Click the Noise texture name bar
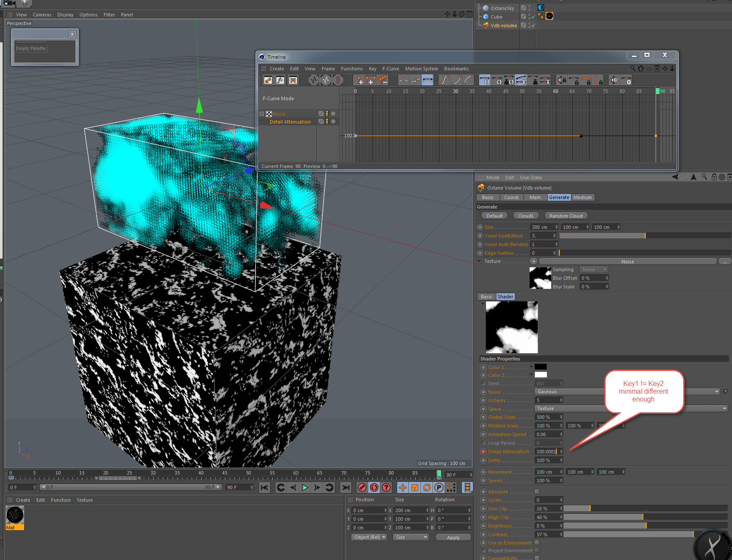 pyautogui.click(x=628, y=261)
